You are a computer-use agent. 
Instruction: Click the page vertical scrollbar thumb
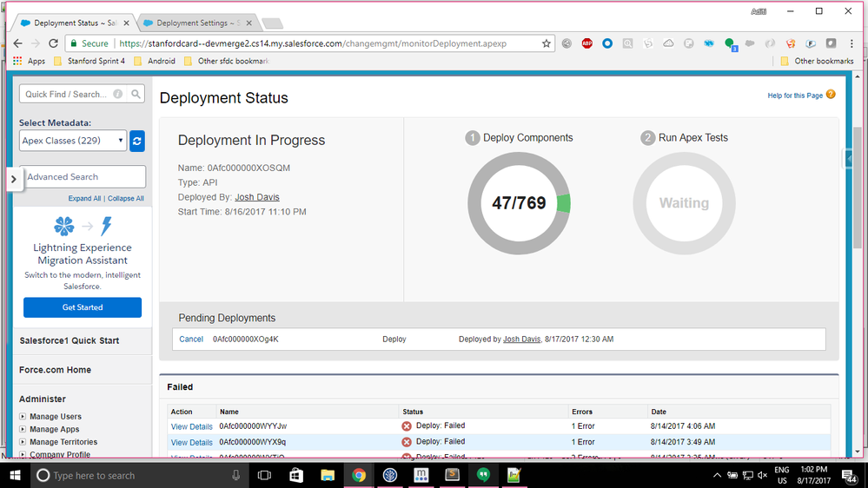coord(858,188)
